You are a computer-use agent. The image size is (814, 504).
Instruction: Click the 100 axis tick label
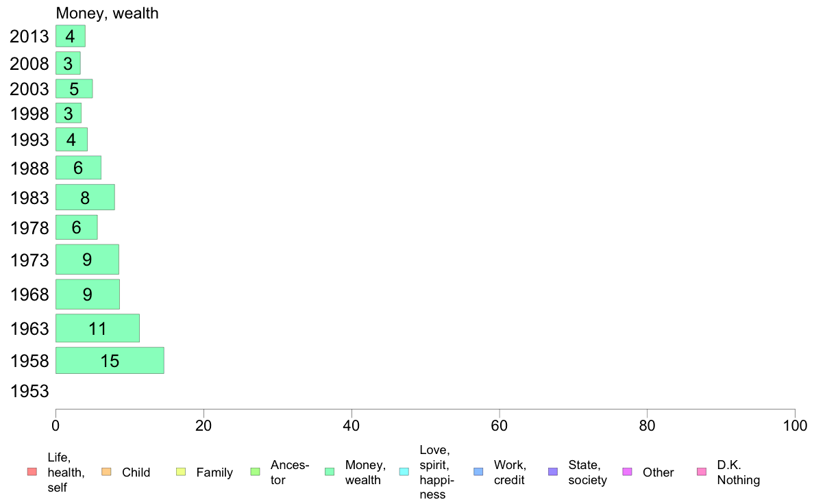795,426
